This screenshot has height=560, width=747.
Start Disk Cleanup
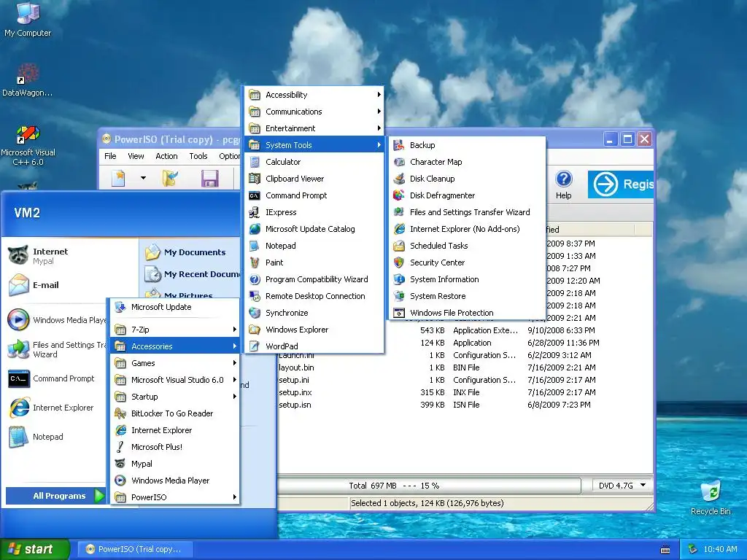tap(467, 179)
